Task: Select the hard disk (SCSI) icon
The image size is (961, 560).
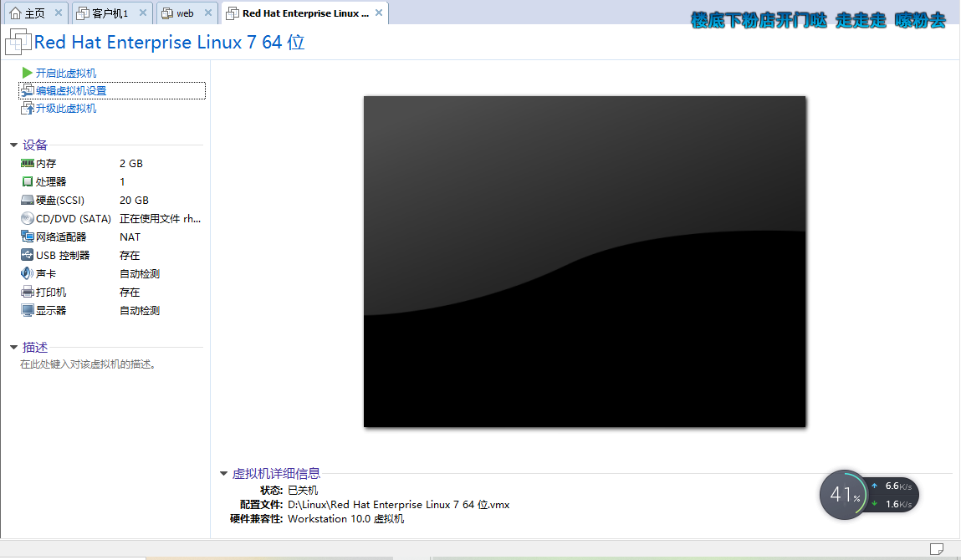Action: 27,201
